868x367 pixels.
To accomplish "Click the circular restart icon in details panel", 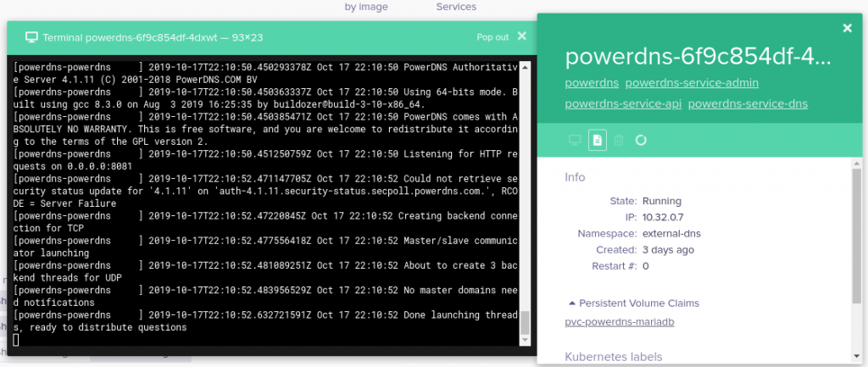I will pyautogui.click(x=641, y=140).
